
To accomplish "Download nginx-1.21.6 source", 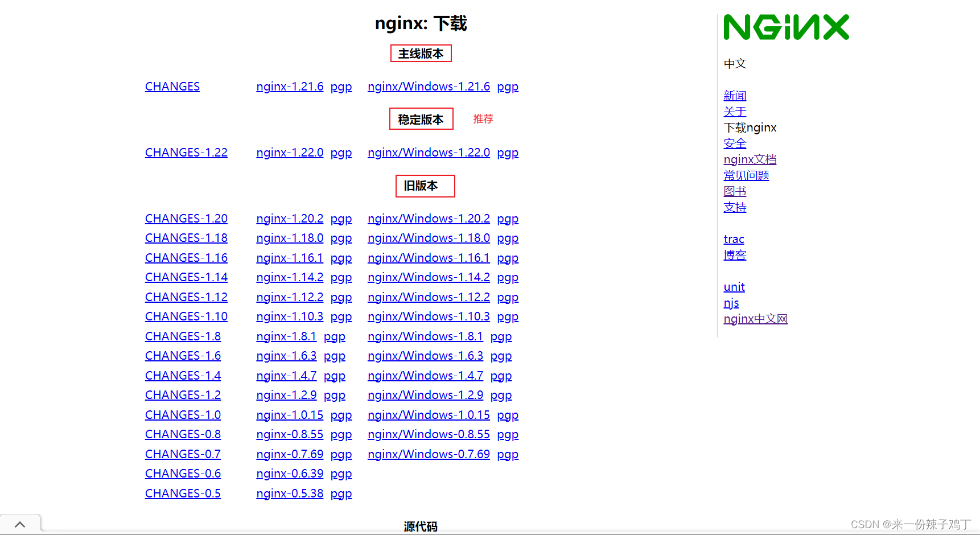I will 290,87.
